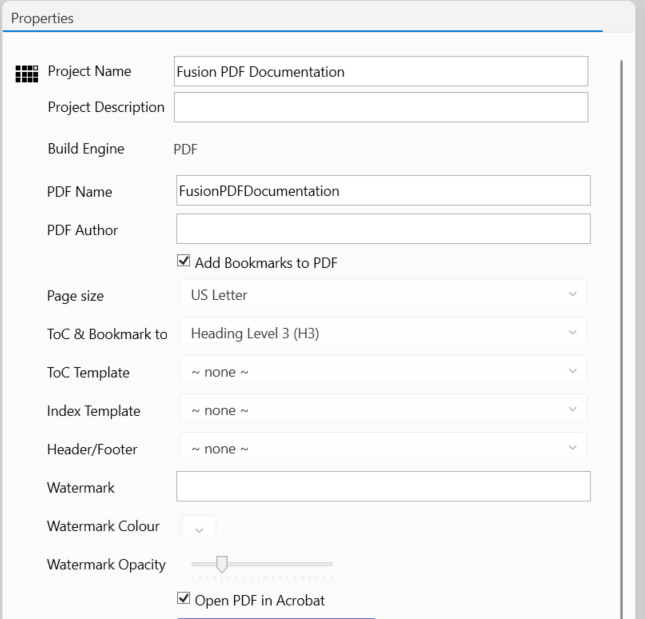Edit the PDF Name field
The height and width of the screenshot is (619, 645).
coord(382,191)
